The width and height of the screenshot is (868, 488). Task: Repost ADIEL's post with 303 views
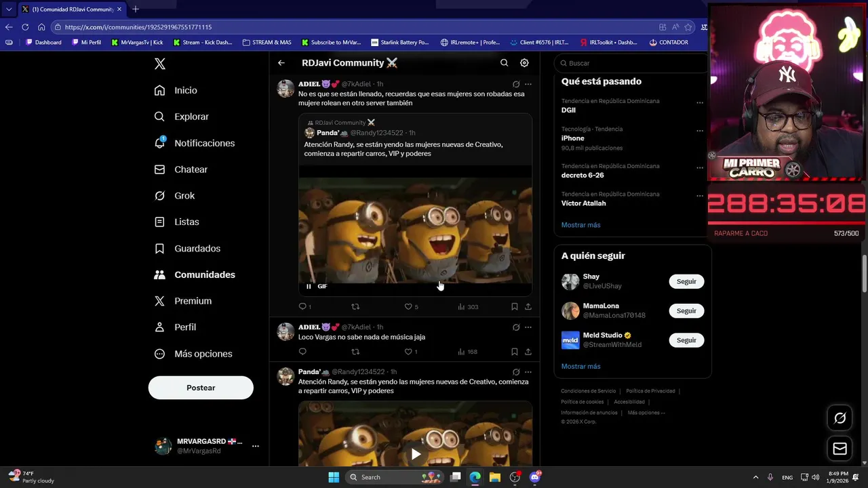click(x=355, y=306)
